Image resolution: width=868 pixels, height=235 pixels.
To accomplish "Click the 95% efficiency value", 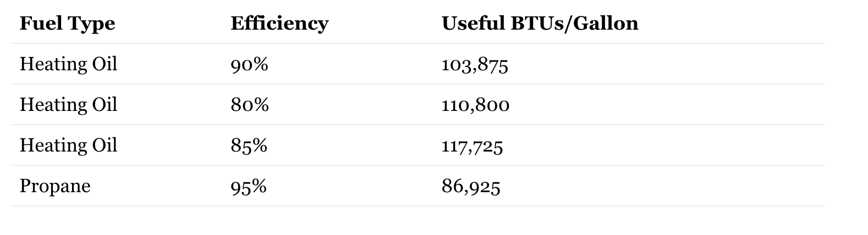I will point(249,187).
